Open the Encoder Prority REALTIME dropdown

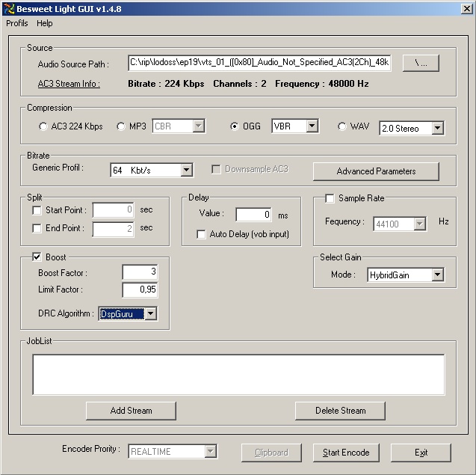point(173,452)
